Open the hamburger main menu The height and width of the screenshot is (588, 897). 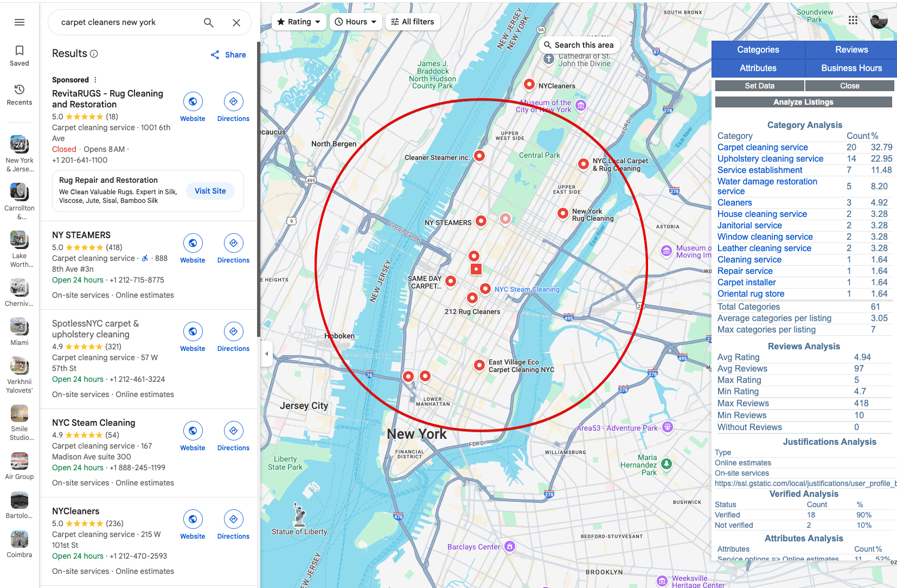pyautogui.click(x=20, y=22)
